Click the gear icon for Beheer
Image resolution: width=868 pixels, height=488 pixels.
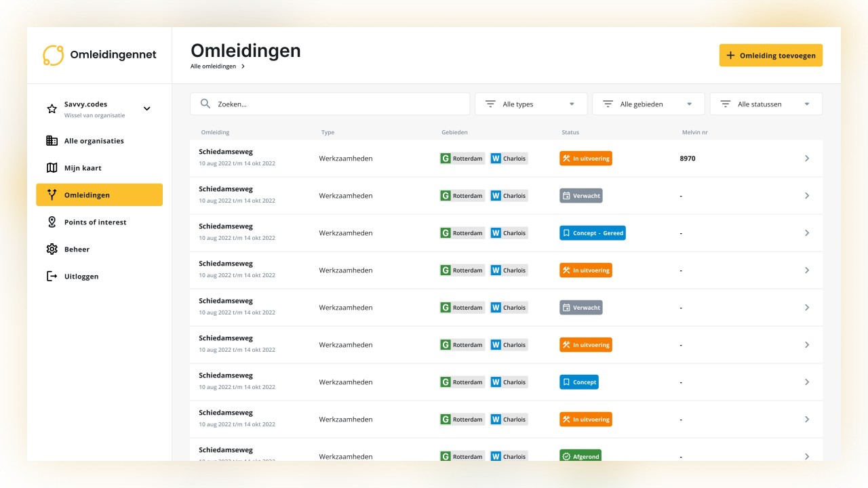[52, 249]
